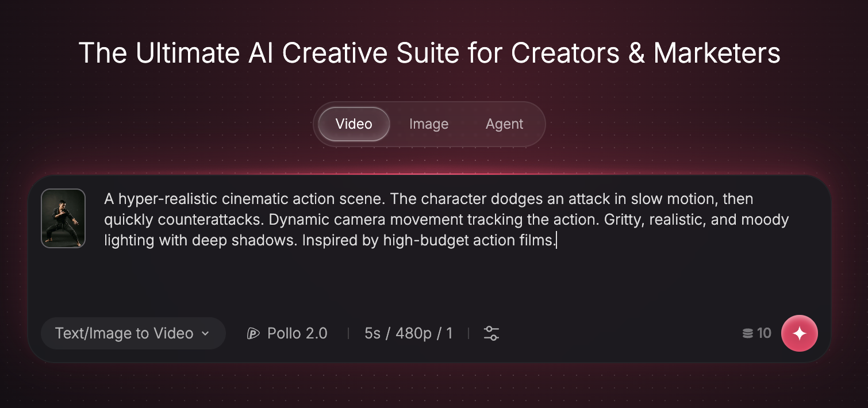
Task: Click the chevron arrow next to Text/Image to Video
Action: coord(205,333)
